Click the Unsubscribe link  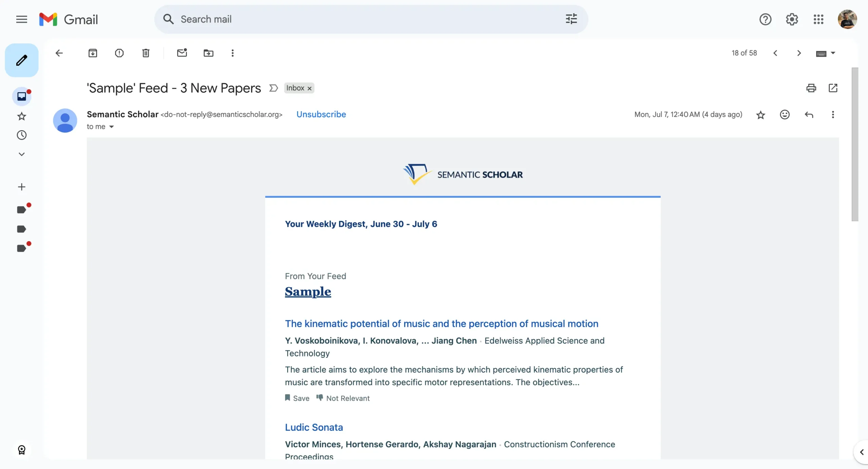[321, 114]
